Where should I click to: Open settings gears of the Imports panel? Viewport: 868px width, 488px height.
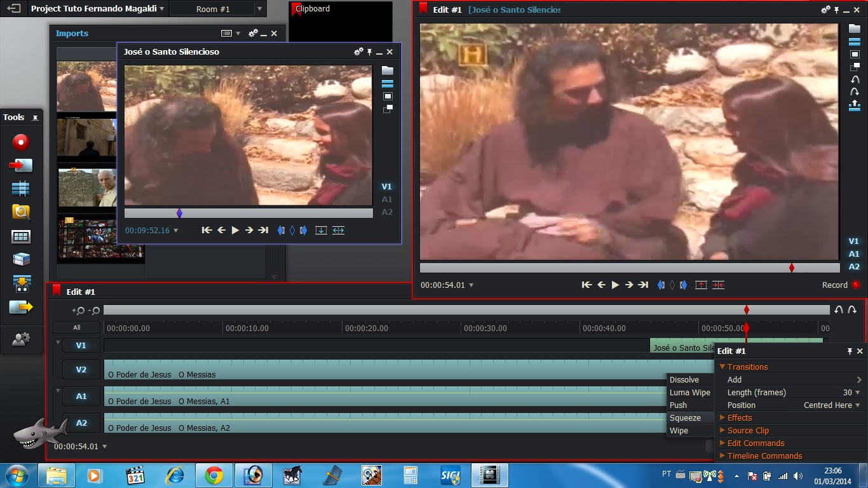tap(253, 33)
